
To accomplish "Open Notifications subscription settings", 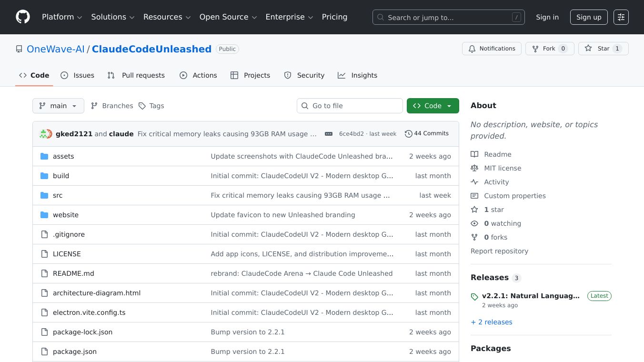I will [x=491, y=49].
